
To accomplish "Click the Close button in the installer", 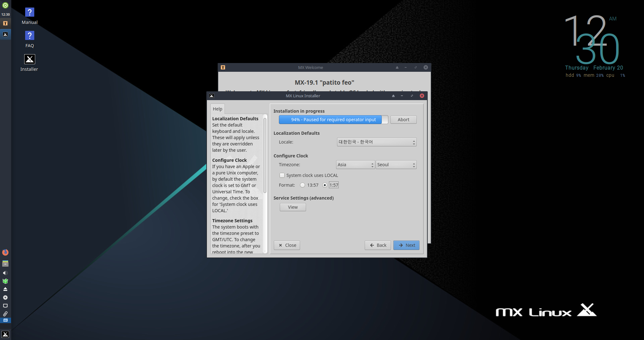I will coord(287,245).
